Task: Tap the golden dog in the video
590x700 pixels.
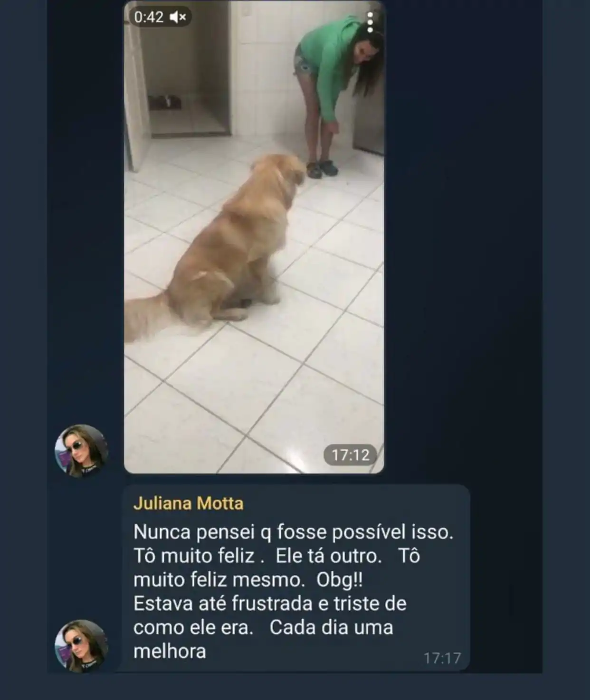Action: [228, 242]
